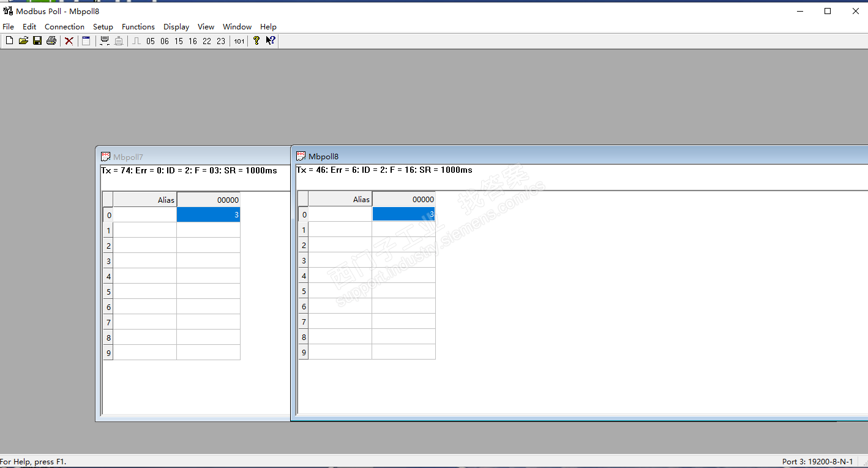Screen dimensions: 868x468
Task: Click the Mbpoll8 status line showing Tx = 46
Action: [384, 170]
